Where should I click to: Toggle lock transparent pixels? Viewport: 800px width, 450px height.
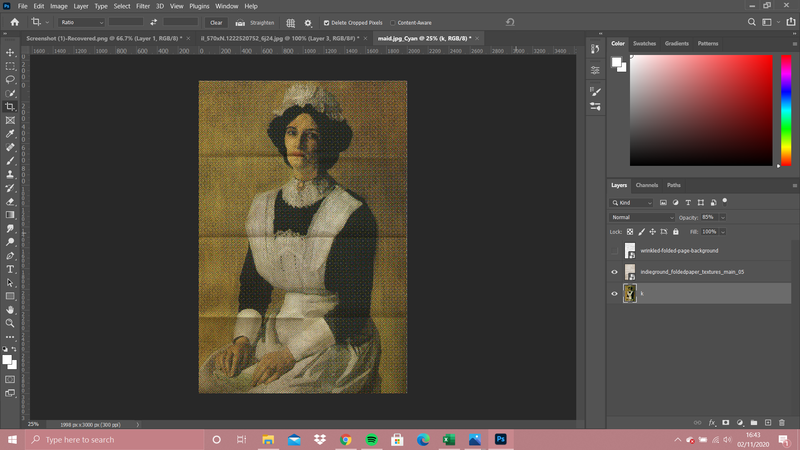pyautogui.click(x=630, y=232)
